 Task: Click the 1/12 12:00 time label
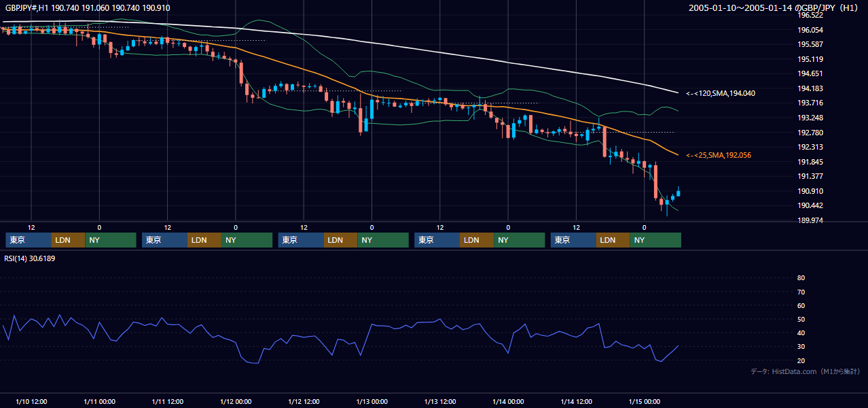point(304,401)
